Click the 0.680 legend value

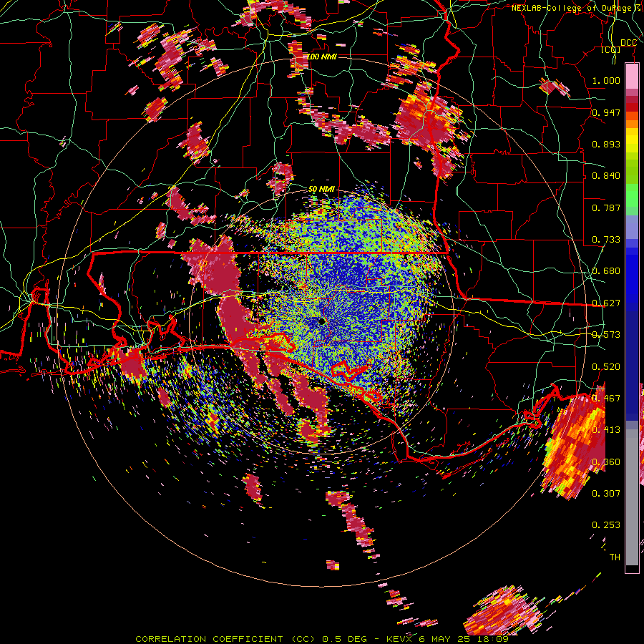point(606,271)
